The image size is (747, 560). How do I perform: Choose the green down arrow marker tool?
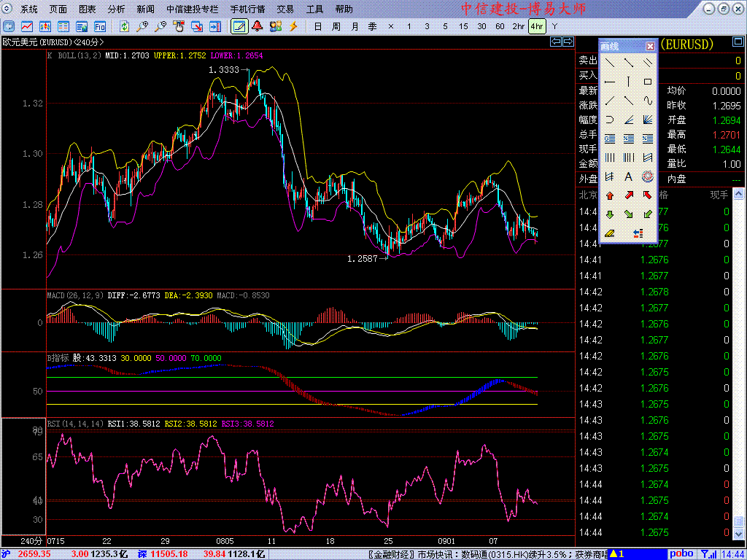[610, 214]
